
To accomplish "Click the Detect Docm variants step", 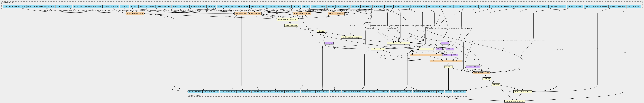I will tap(336, 13).
